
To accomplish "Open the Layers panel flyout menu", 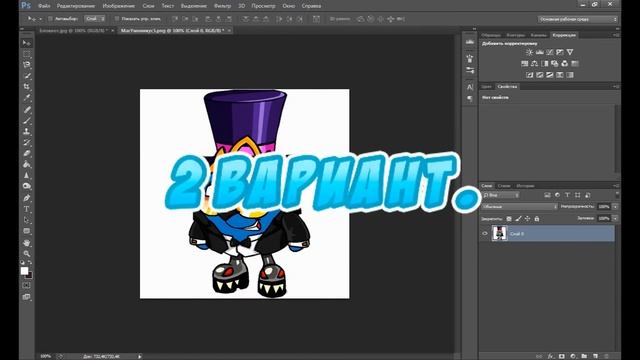I will click(616, 186).
